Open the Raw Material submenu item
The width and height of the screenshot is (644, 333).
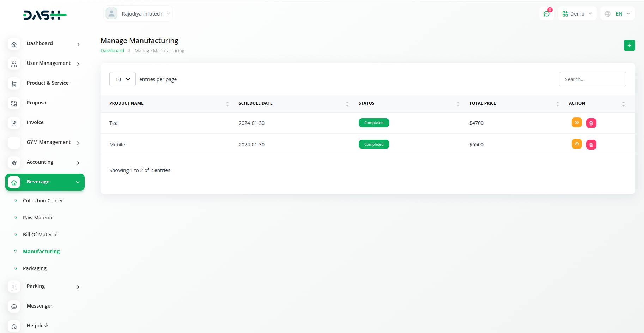[38, 218]
